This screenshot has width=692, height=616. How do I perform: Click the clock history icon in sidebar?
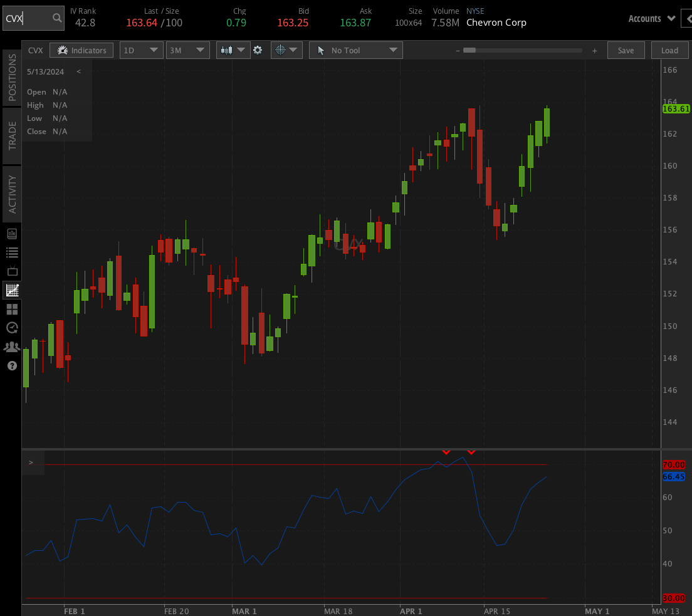[x=12, y=328]
